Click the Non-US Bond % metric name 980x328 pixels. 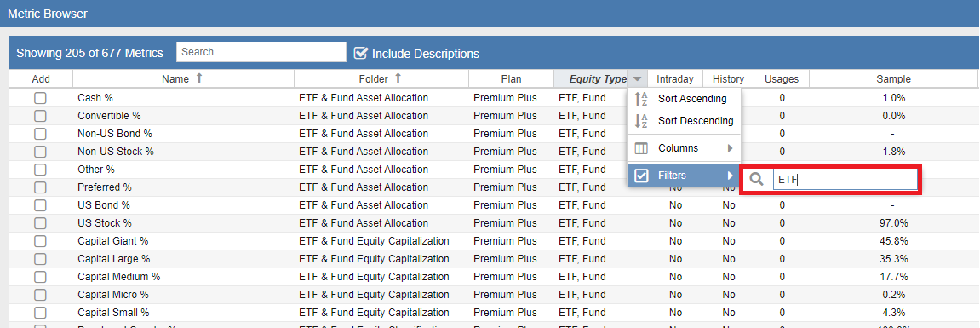[x=115, y=134]
